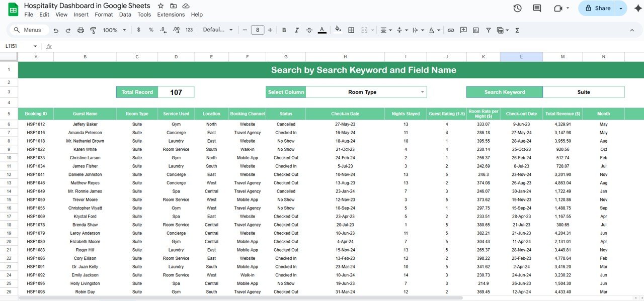Insert a link
This screenshot has width=644, height=301.
[x=451, y=30]
